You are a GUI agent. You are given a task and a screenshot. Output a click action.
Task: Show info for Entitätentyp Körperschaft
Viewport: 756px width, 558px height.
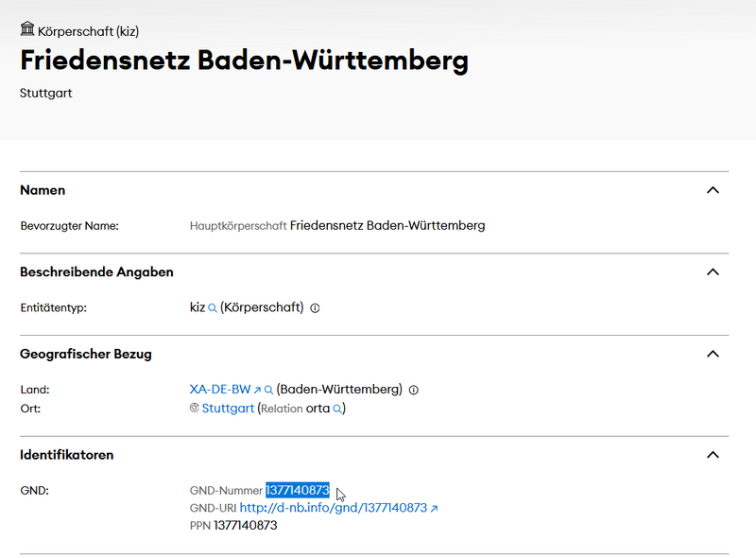click(315, 308)
